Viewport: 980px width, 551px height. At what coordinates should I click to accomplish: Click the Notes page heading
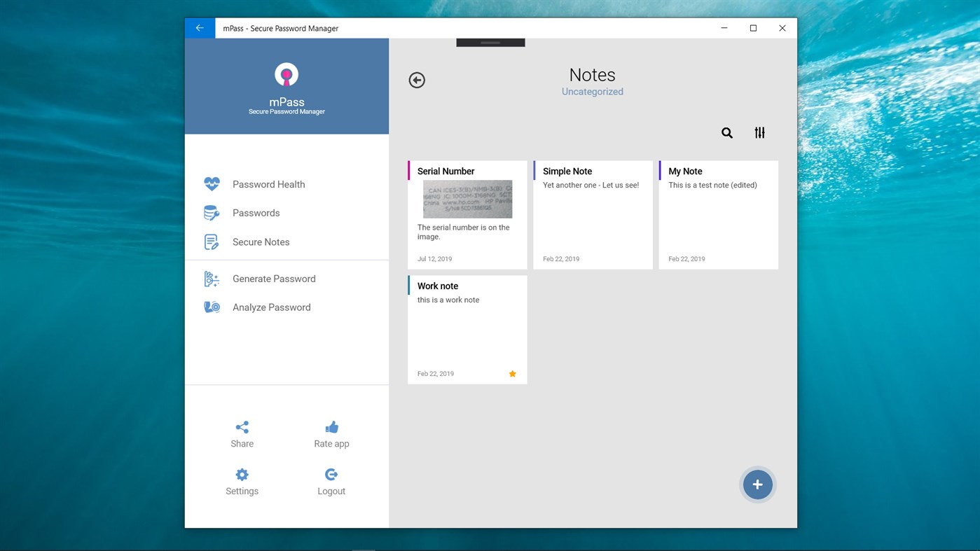593,75
